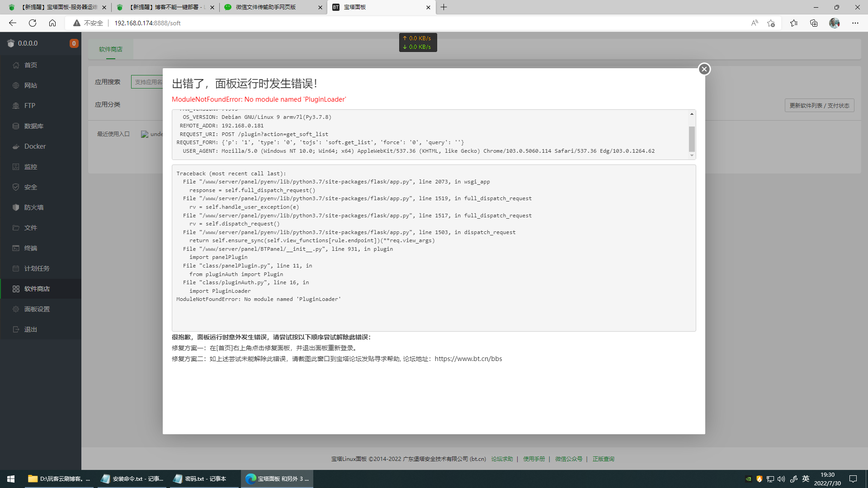Viewport: 868px width, 488px height.
Task: Switch to 博客不能一键部署 browser tab
Action: (x=165, y=7)
